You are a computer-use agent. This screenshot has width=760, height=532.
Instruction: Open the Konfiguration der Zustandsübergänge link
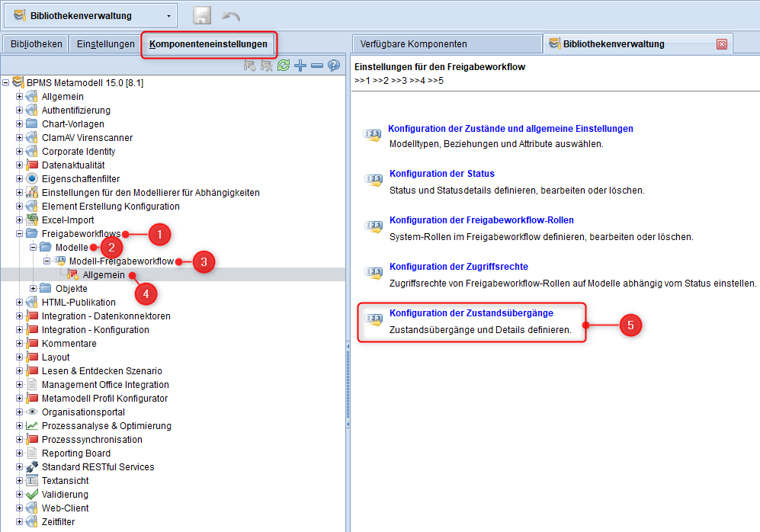pos(471,313)
